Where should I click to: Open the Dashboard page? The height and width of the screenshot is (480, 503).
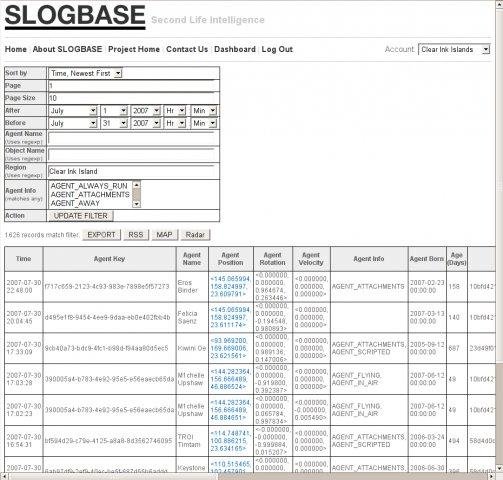pos(235,49)
